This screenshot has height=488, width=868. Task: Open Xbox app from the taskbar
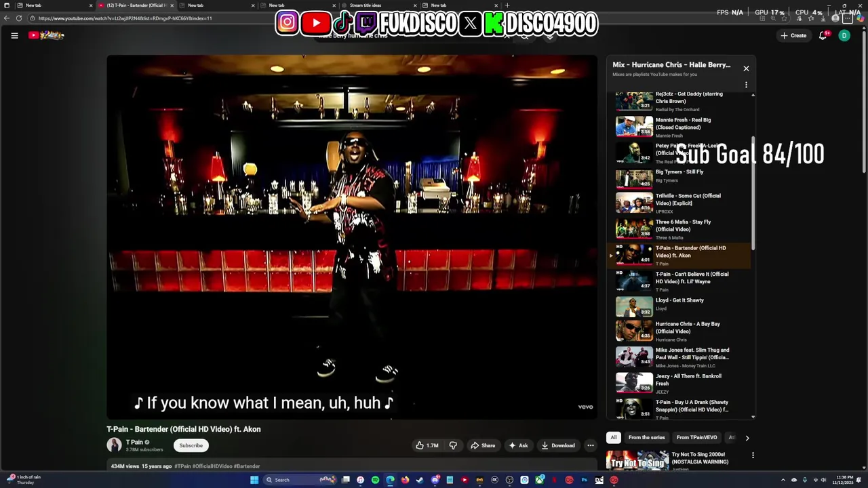pyautogui.click(x=539, y=480)
